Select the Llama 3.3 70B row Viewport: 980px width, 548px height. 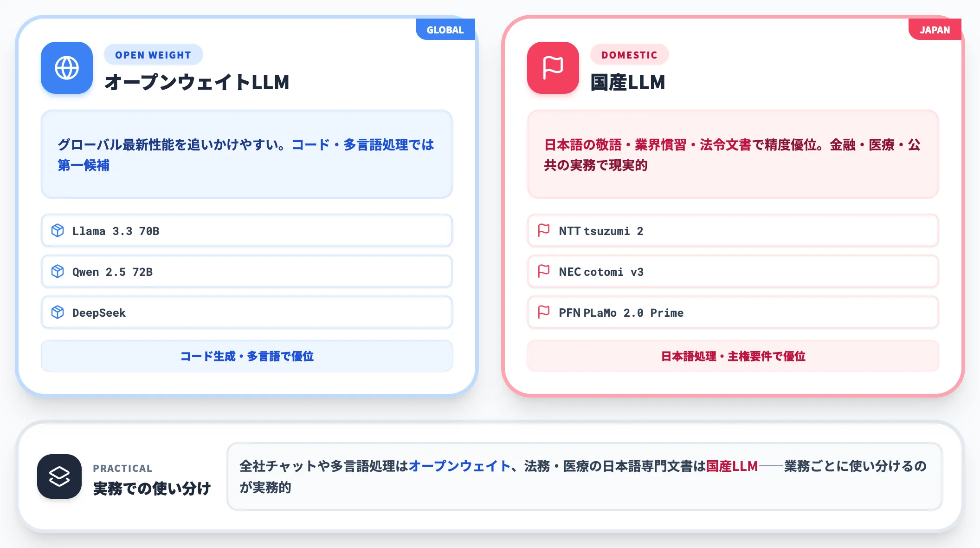[247, 230]
